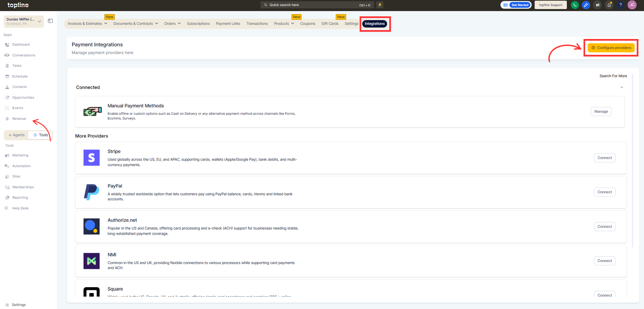
Task: Open the green phone dialer icon
Action: [x=575, y=5]
